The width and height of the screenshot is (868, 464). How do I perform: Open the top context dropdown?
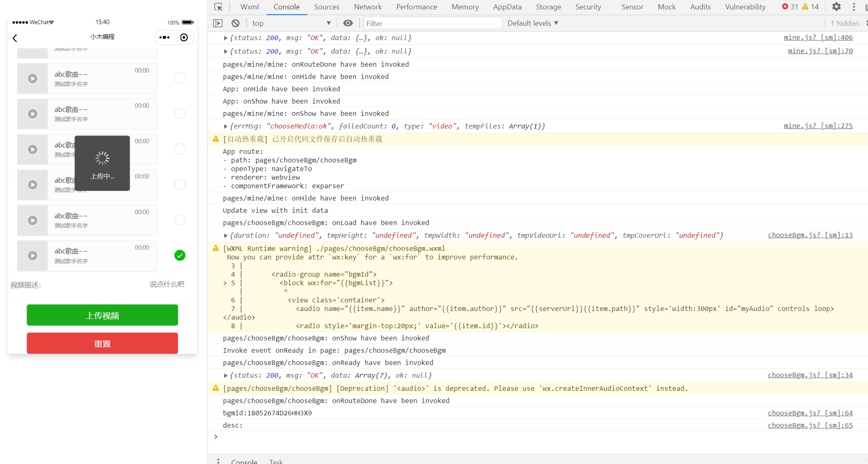tap(291, 23)
